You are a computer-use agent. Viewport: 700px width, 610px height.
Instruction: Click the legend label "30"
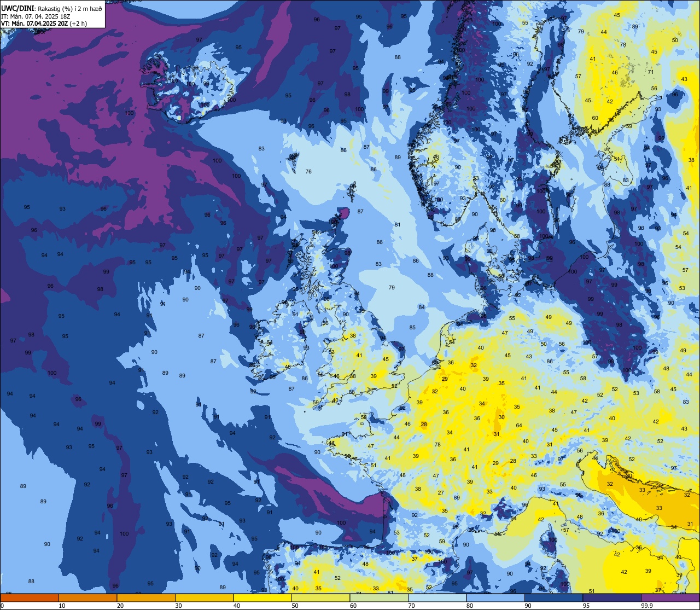[178, 606]
